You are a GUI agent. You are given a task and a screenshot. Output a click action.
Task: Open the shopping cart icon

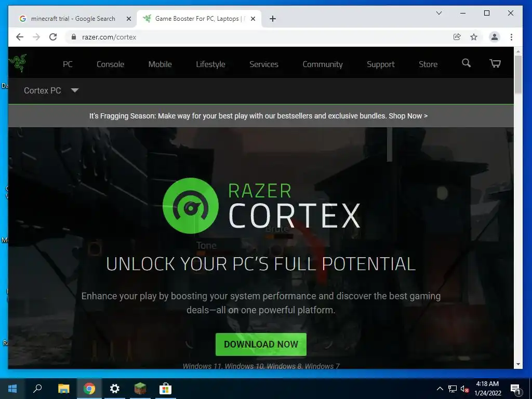click(495, 63)
